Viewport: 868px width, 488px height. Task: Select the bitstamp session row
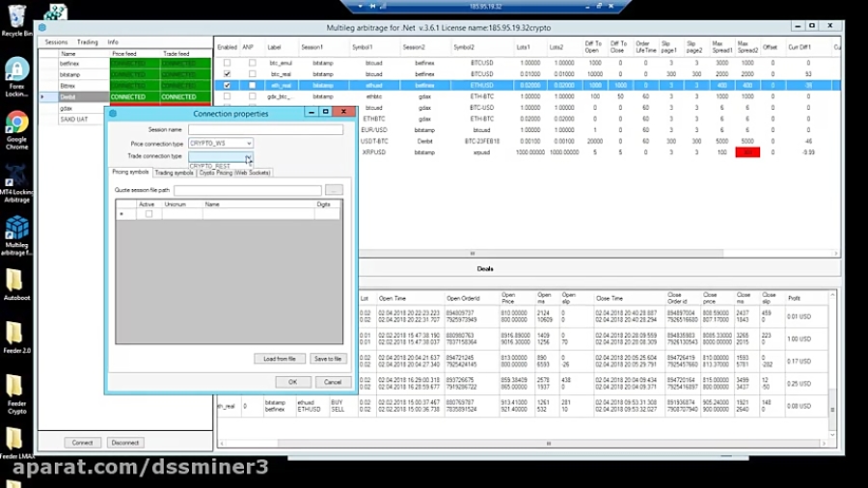124,74
